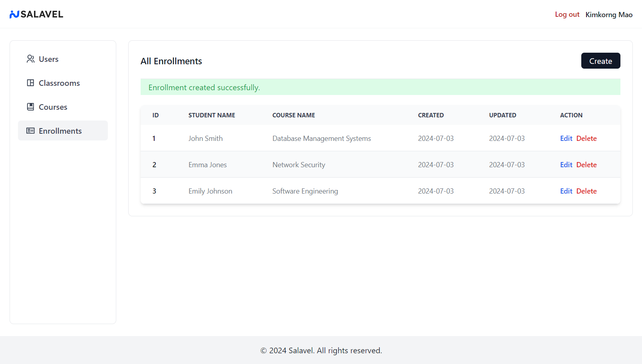Viewport: 642px width, 364px height.
Task: Click the Kimkorng Mao username
Action: 609,15
